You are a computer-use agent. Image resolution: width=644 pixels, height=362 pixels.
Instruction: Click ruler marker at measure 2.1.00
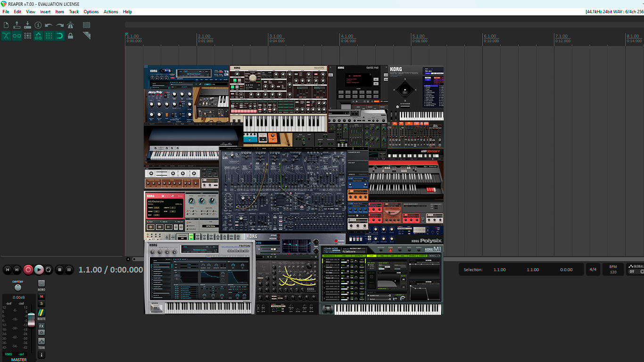pyautogui.click(x=204, y=36)
